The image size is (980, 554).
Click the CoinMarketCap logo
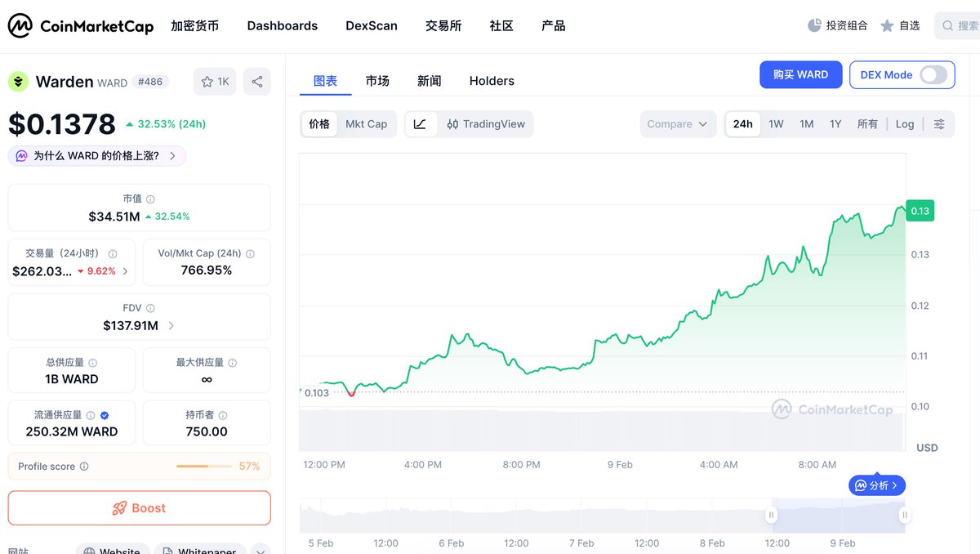pyautogui.click(x=81, y=26)
